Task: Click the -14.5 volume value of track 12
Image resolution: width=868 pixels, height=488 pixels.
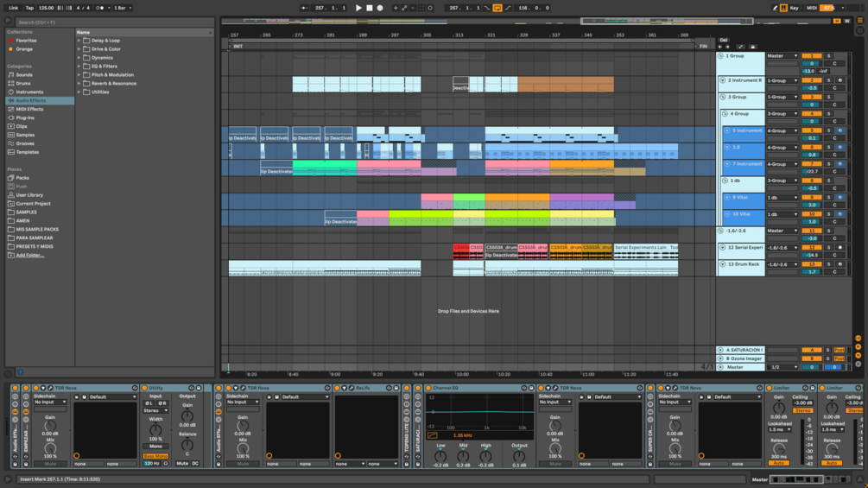Action: pyautogui.click(x=812, y=255)
